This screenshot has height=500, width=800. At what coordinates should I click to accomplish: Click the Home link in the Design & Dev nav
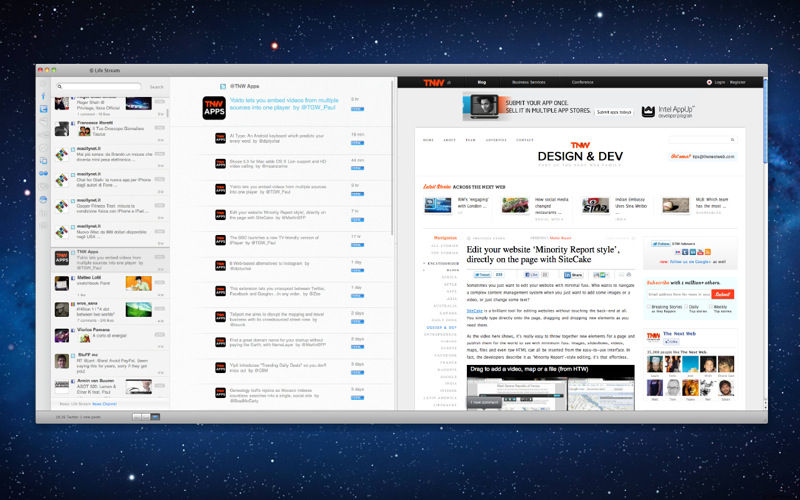[428, 140]
